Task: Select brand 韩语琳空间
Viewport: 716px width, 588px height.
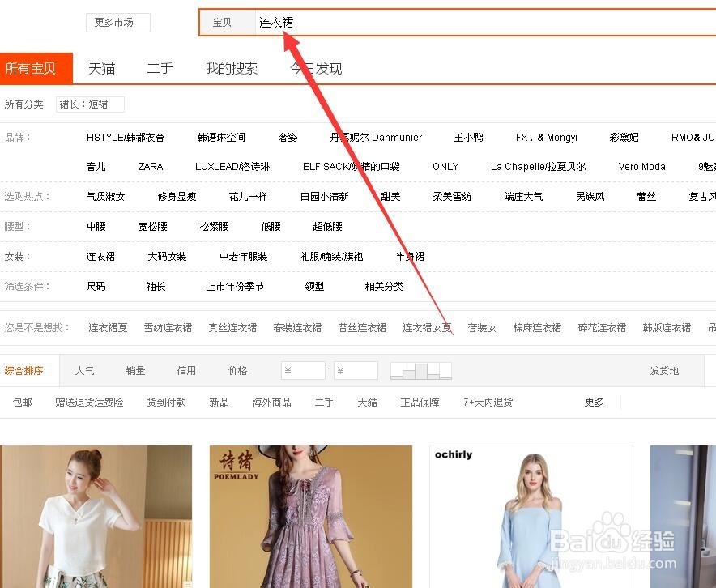Action: click(x=221, y=138)
